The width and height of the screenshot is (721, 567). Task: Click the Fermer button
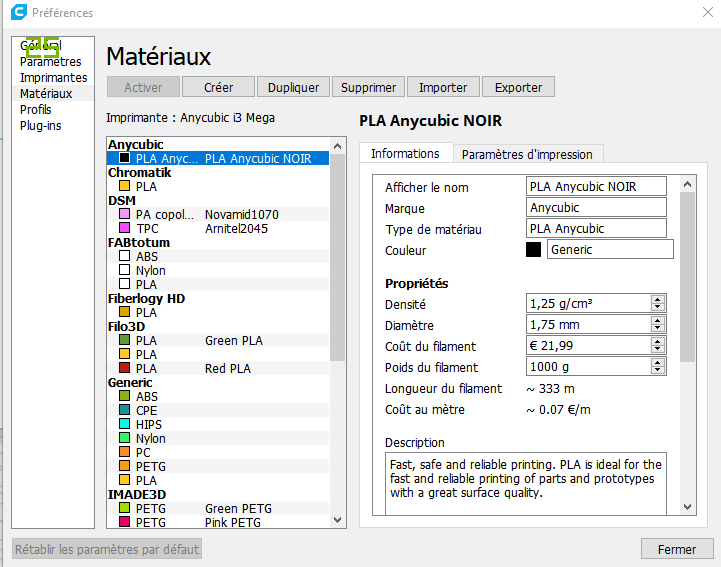point(677,549)
